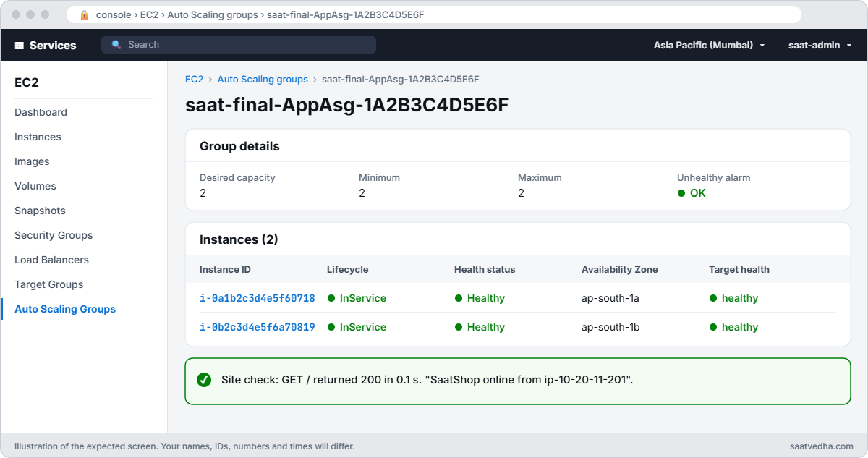Click the search magnifier icon
This screenshot has width=868, height=458.
(116, 45)
